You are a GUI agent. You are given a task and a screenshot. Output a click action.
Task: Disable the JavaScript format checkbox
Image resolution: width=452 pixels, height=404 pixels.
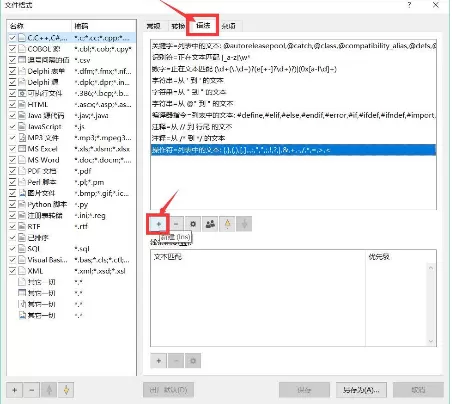13,127
